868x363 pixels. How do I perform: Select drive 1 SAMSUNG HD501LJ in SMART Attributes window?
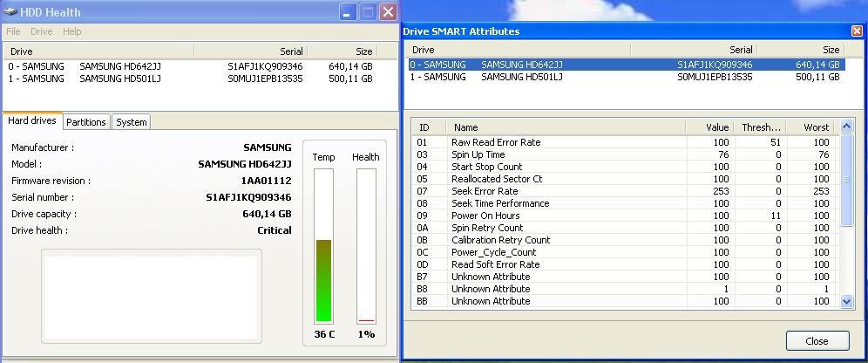pos(626,77)
